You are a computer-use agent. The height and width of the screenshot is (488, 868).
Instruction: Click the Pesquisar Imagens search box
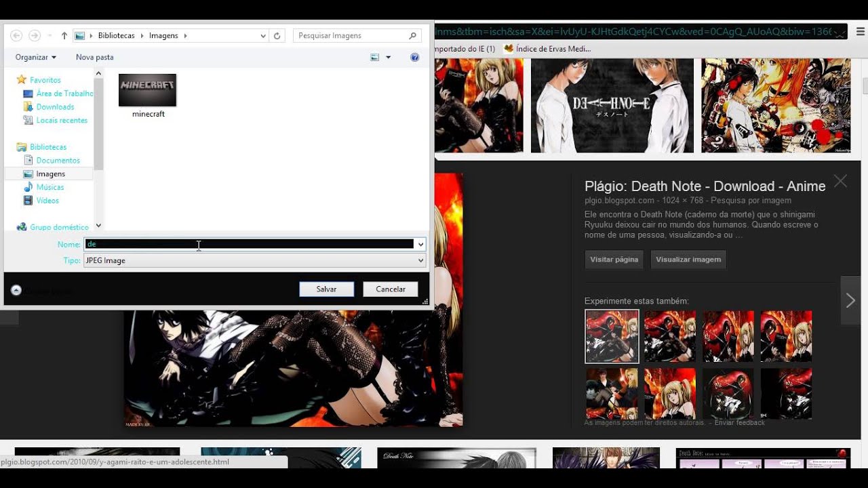357,35
